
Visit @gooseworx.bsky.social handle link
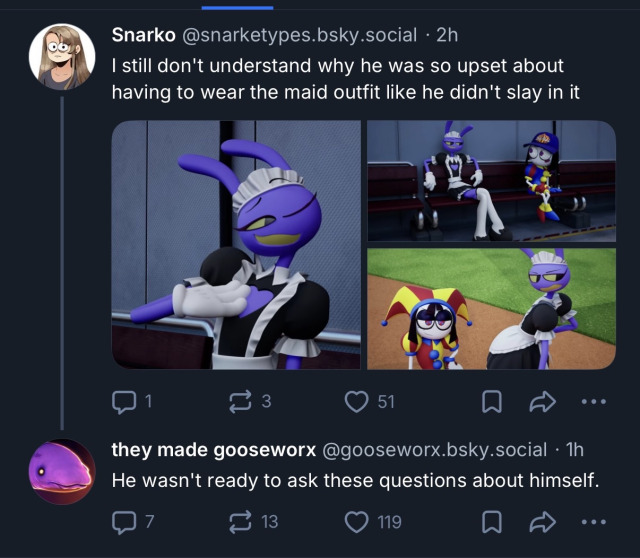(435, 450)
